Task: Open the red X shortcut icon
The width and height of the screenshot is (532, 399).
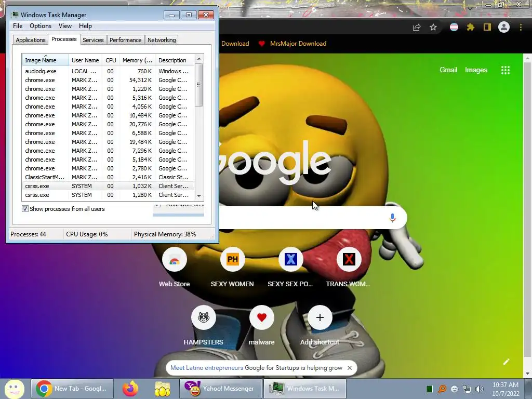Action: 349,260
